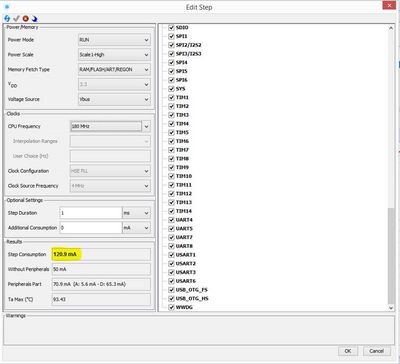
Task: Toggle the TIM2 checkbox
Action: (171, 106)
